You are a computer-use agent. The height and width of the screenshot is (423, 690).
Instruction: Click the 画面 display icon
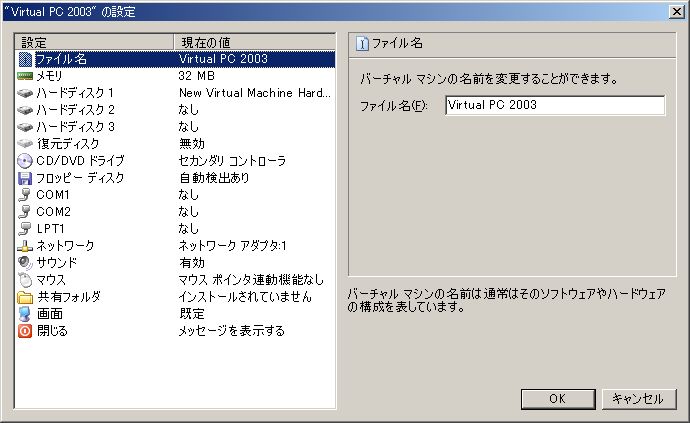[x=26, y=314]
